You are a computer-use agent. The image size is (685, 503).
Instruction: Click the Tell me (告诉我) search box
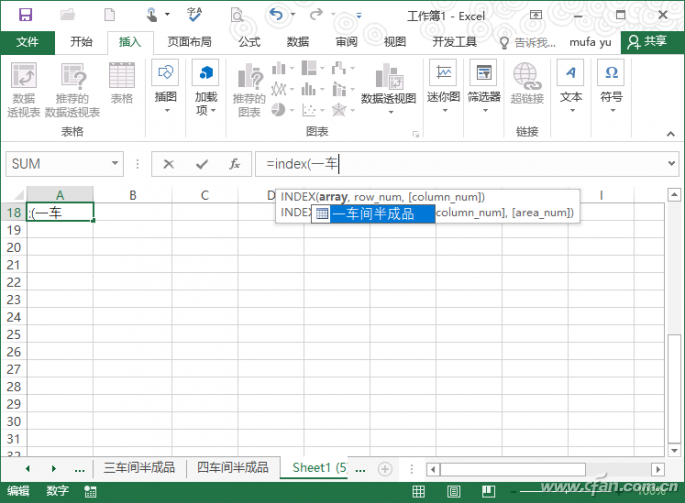pyautogui.click(x=528, y=42)
